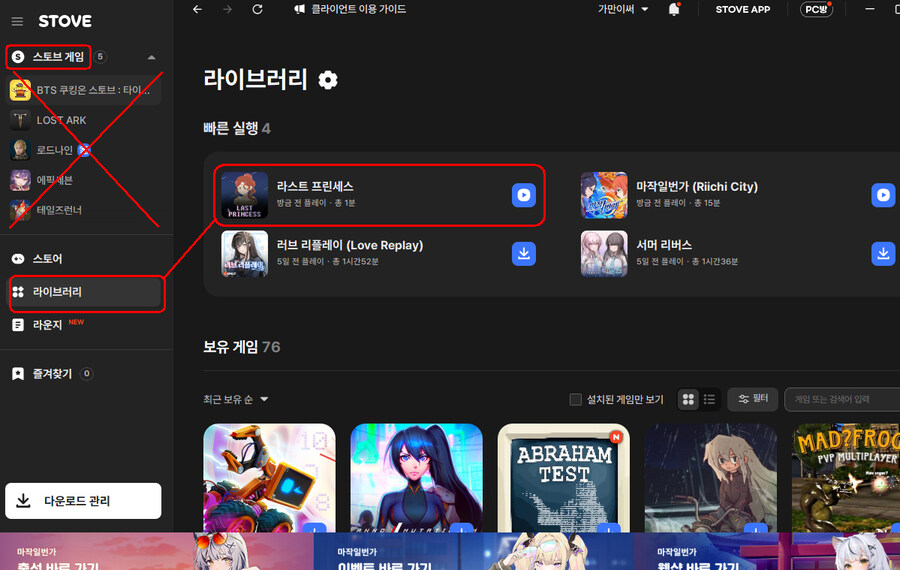Click 마작일번가 이벤트 바로 가기 banner
The image size is (900, 570).
pos(474,552)
